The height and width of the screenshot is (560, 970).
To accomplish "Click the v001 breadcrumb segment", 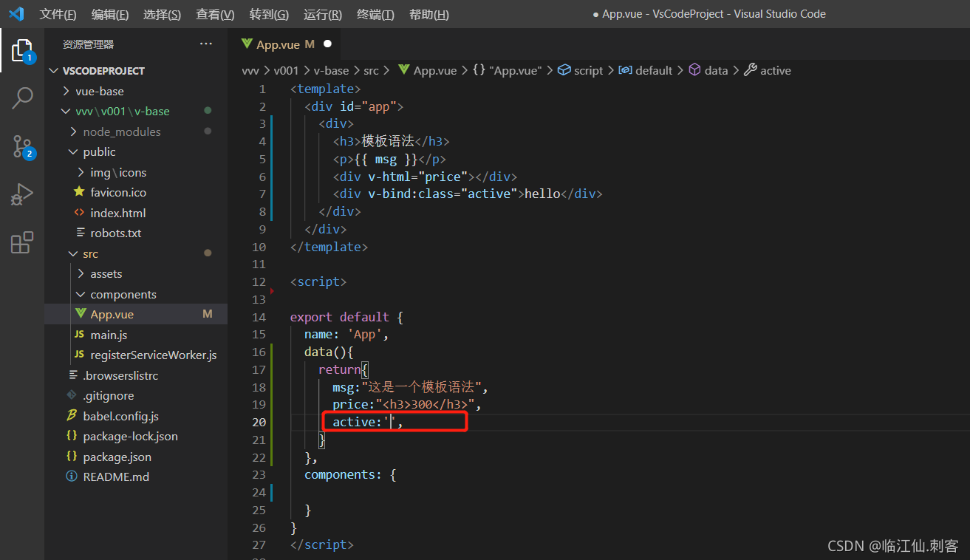I will coord(286,71).
